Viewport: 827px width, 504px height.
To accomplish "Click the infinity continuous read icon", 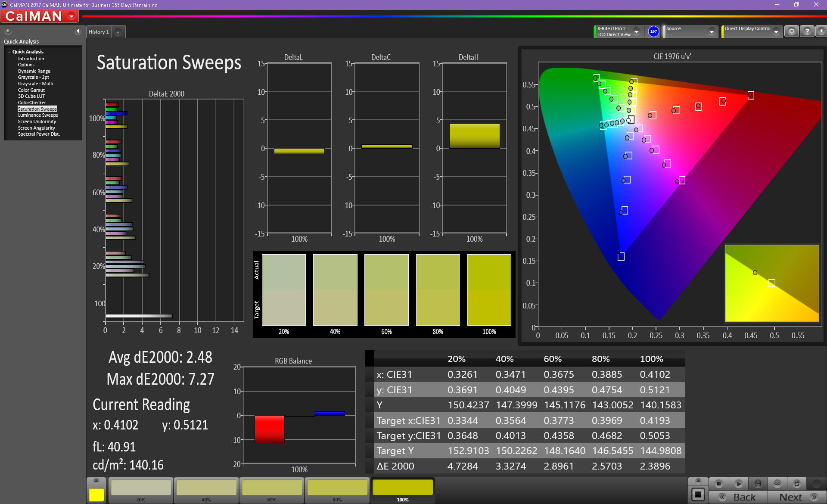I will click(x=777, y=483).
